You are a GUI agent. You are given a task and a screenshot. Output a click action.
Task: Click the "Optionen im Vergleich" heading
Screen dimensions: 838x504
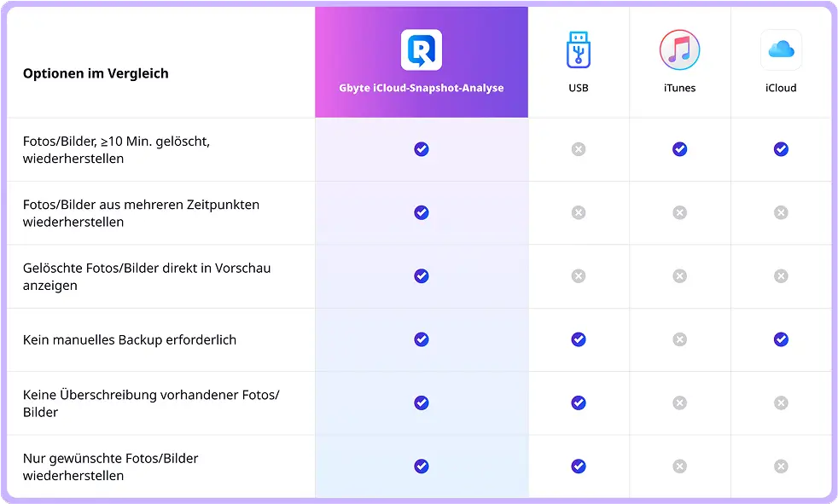[96, 73]
